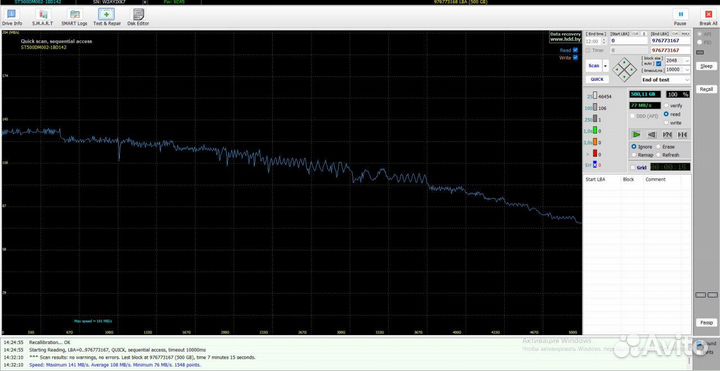Click the diamond's up arrow
Image resolution: width=720 pixels, height=371 pixels.
(625, 63)
